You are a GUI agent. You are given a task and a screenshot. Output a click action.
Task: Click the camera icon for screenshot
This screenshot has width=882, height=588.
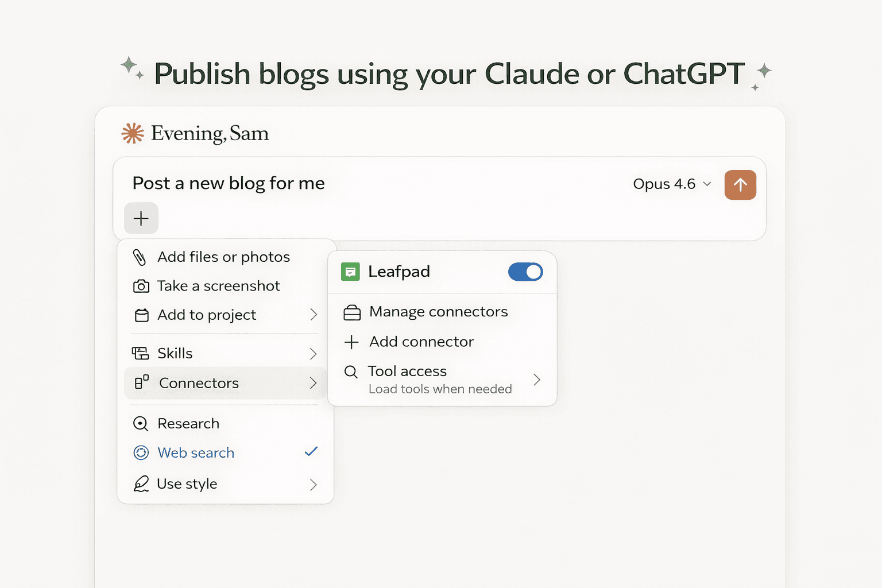pyautogui.click(x=141, y=286)
